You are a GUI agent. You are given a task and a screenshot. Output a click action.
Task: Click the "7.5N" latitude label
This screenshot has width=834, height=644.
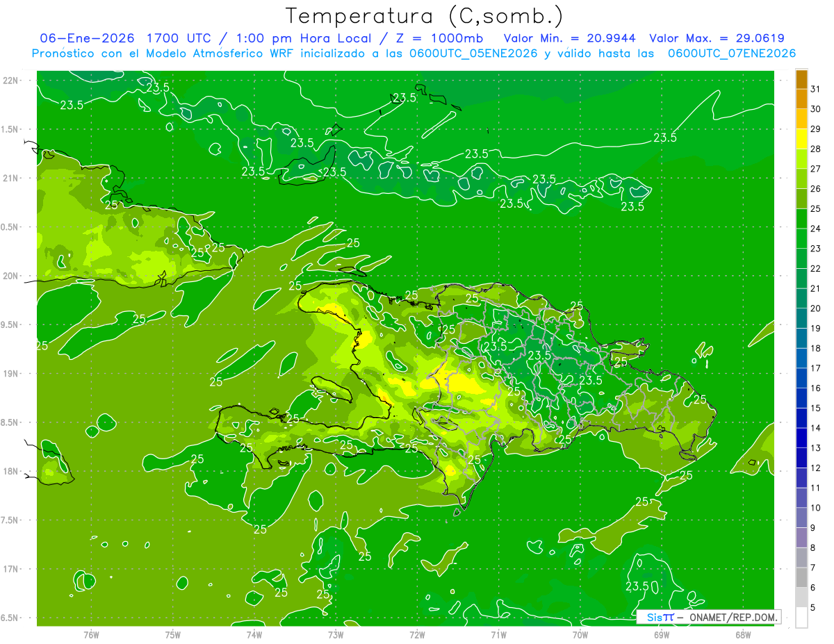[x=10, y=520]
